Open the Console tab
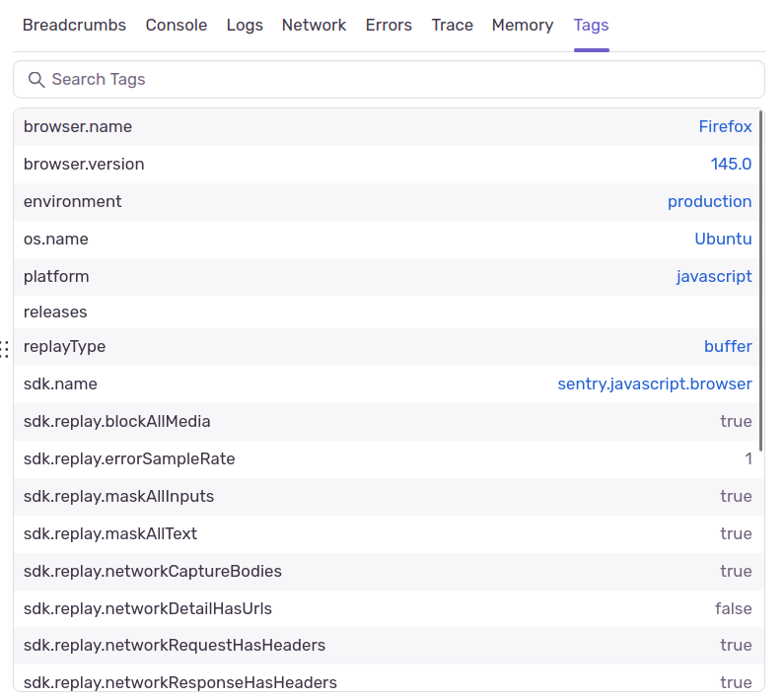 pos(177,26)
